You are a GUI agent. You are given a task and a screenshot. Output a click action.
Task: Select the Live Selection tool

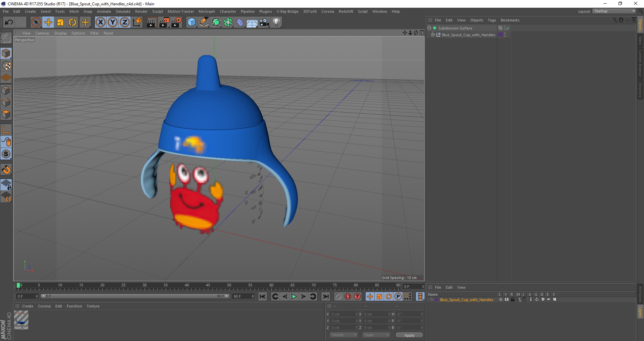[36, 22]
